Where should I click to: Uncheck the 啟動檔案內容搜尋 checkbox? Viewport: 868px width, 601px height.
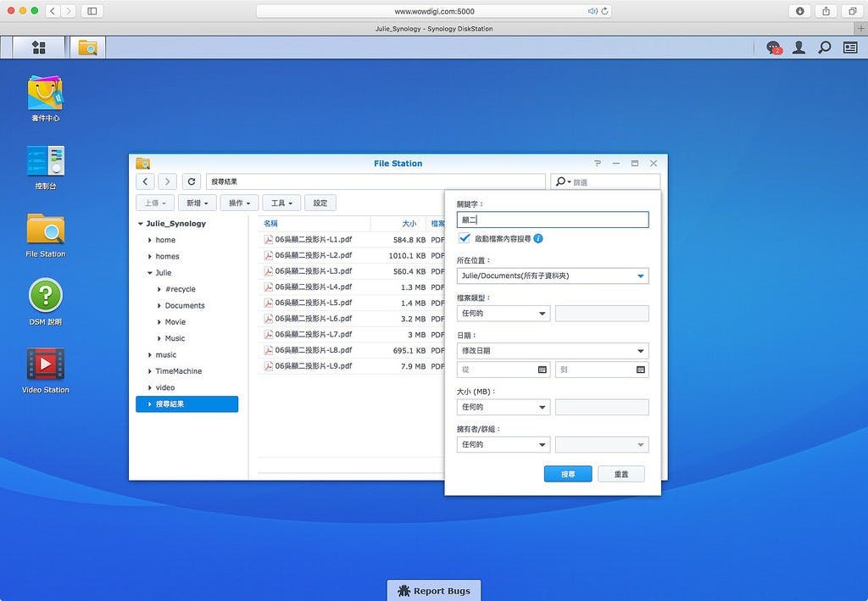465,239
